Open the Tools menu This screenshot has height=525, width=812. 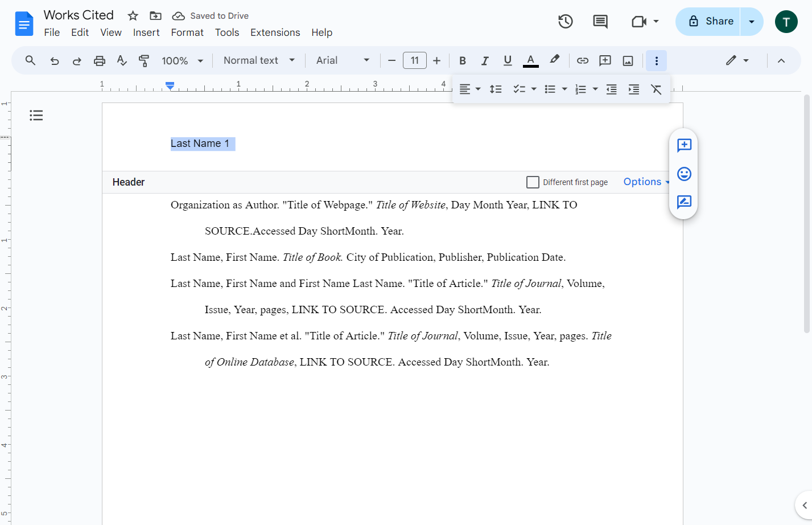(x=227, y=32)
